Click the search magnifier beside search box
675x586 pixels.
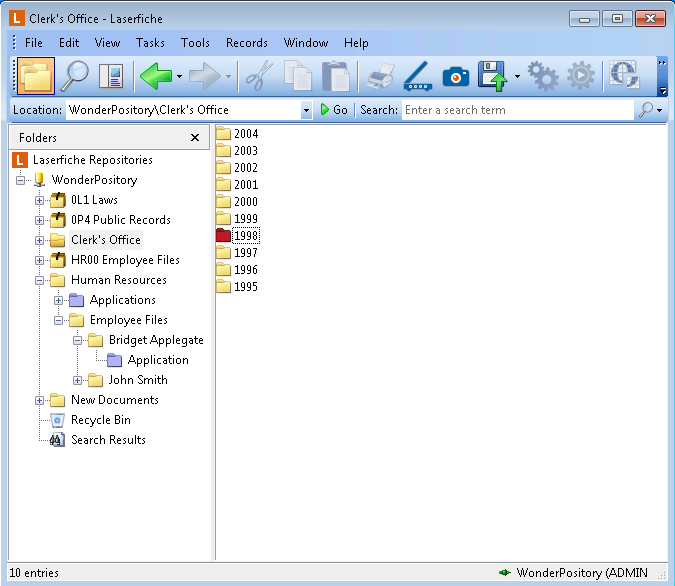pos(645,110)
